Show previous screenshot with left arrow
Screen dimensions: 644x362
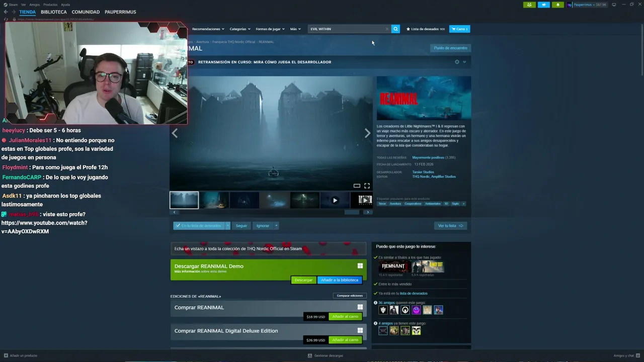coord(175,133)
